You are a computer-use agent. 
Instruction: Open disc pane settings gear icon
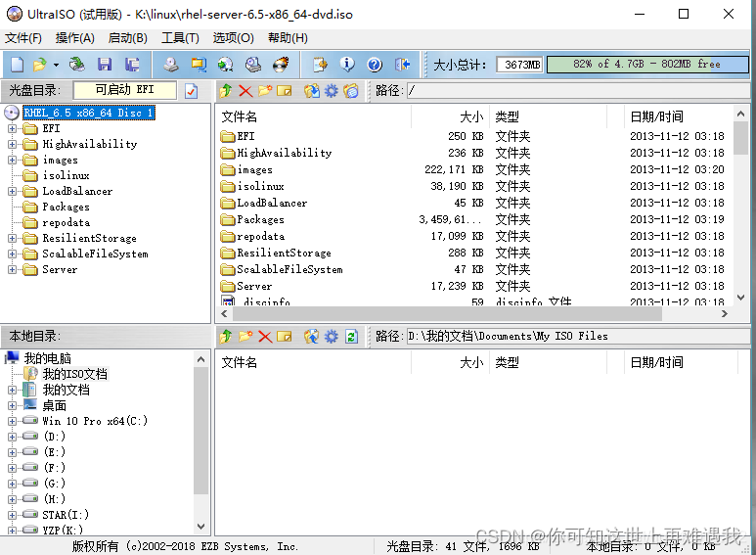click(x=332, y=91)
